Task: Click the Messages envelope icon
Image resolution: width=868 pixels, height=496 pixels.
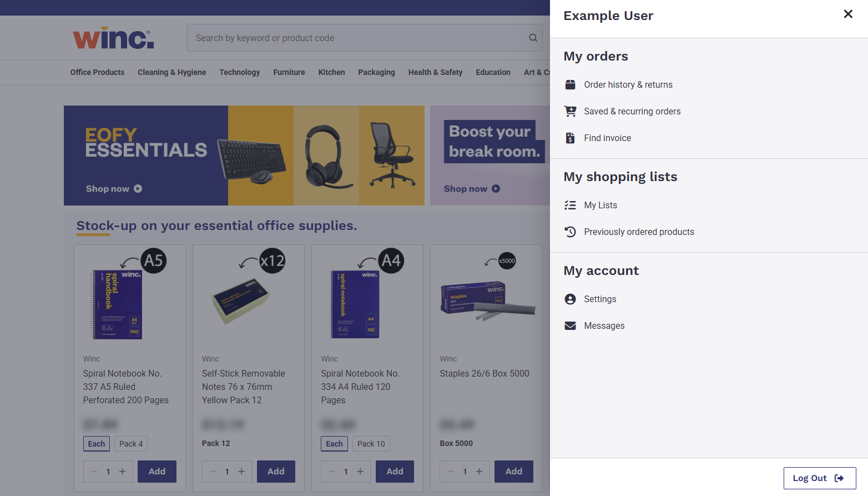Action: tap(570, 325)
